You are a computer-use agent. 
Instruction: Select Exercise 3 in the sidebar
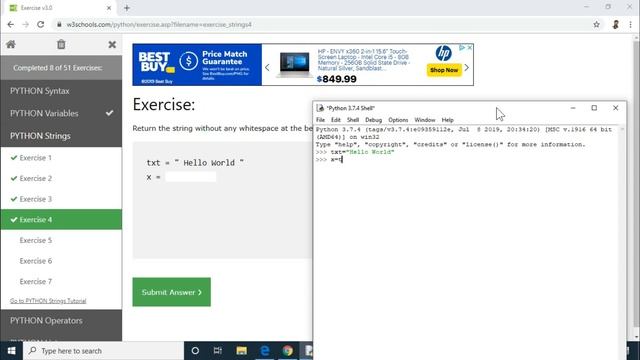61,199
